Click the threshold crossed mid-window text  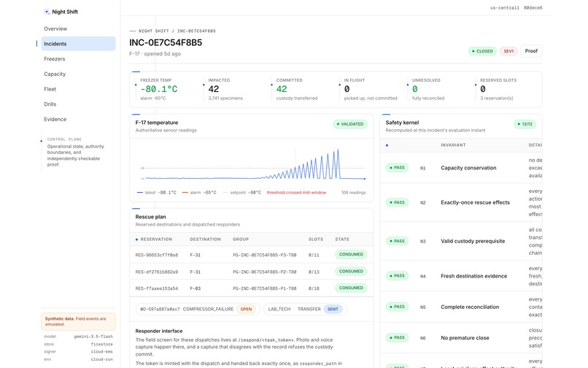pyautogui.click(x=296, y=193)
